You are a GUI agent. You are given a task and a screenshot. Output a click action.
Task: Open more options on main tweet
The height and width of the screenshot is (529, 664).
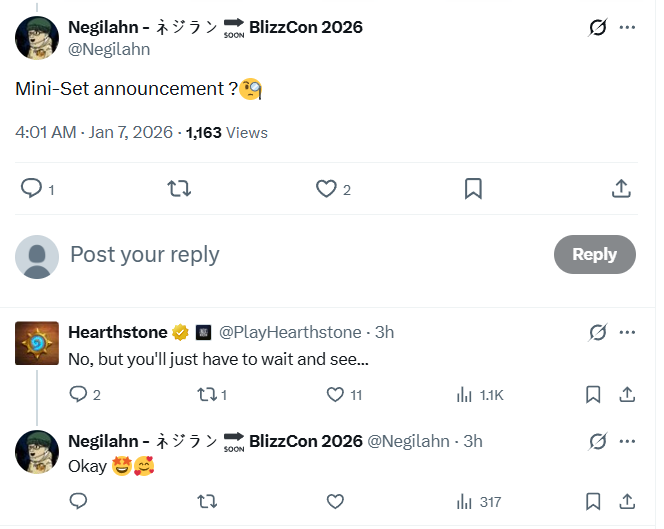(x=627, y=28)
